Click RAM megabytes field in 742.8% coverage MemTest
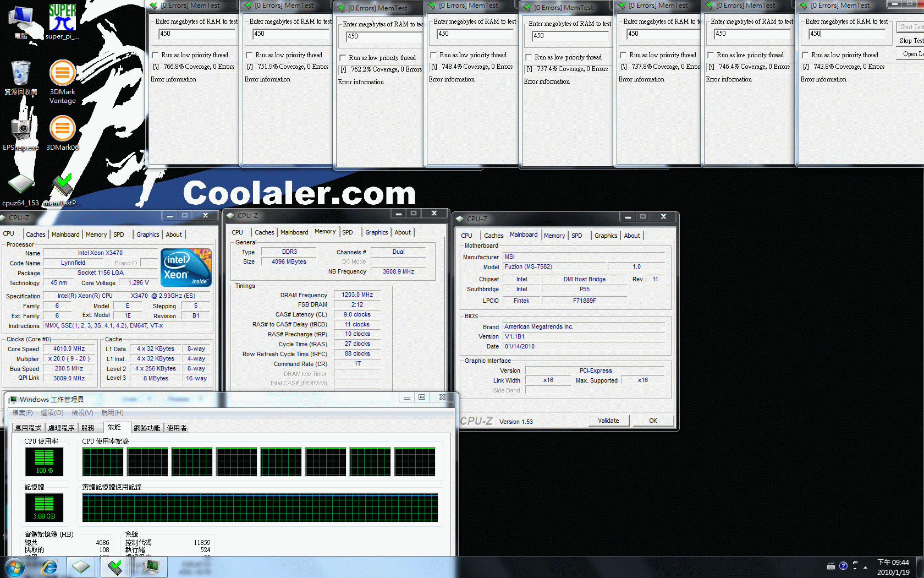Image resolution: width=924 pixels, height=578 pixels. [847, 34]
